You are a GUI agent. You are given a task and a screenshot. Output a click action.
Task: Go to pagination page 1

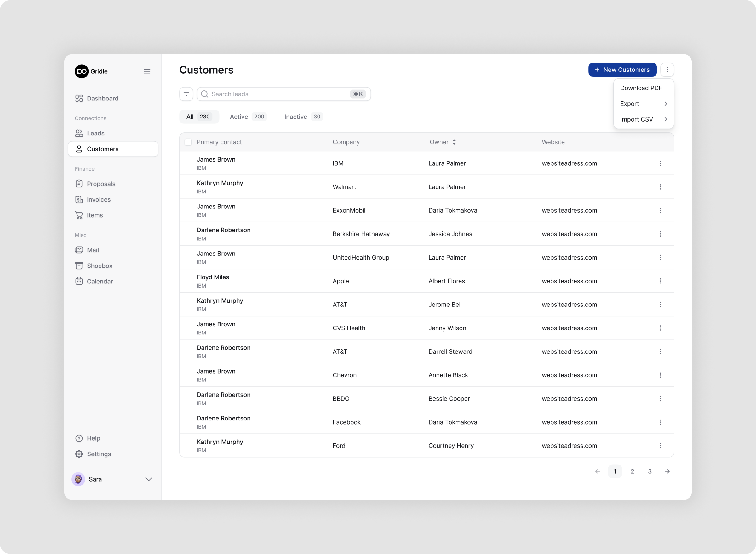[x=615, y=471]
